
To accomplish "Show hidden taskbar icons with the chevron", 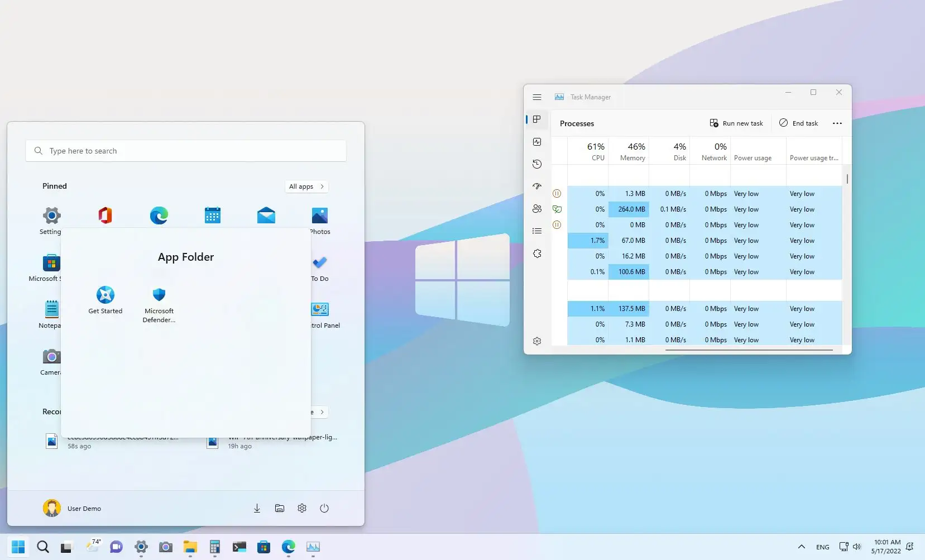I will point(801,547).
